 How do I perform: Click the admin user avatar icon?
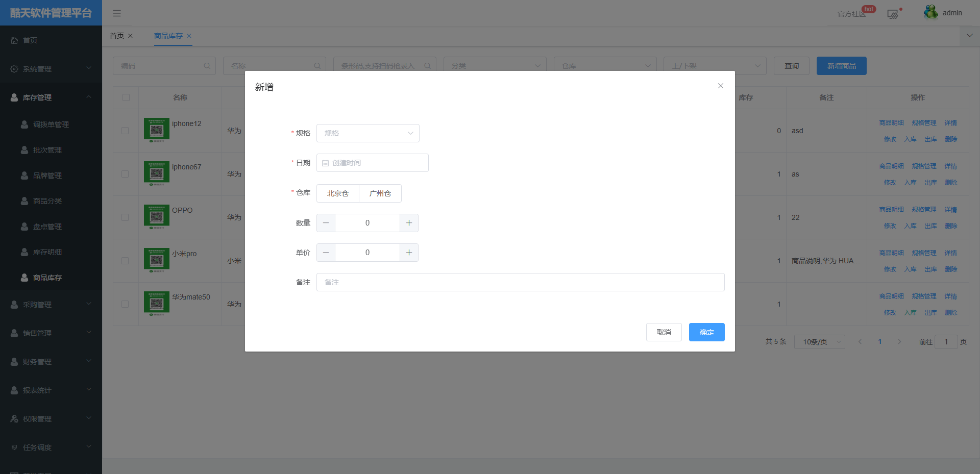coord(930,12)
